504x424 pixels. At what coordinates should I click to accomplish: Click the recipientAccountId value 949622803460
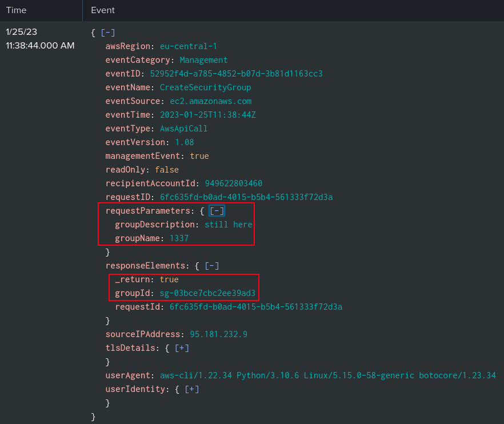234,183
